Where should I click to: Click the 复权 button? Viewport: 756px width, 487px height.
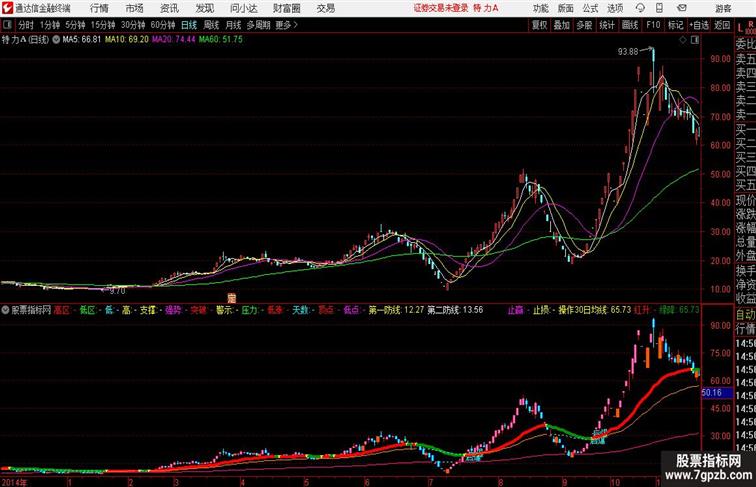[540, 25]
